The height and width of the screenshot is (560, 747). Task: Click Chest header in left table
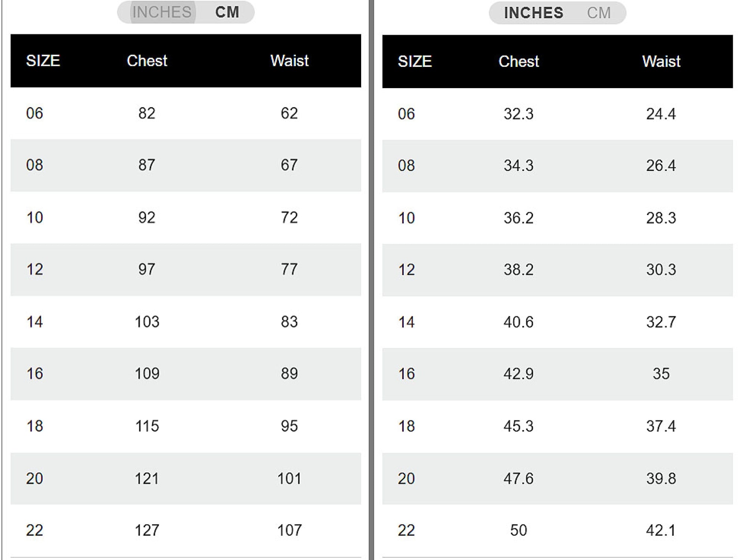point(147,61)
